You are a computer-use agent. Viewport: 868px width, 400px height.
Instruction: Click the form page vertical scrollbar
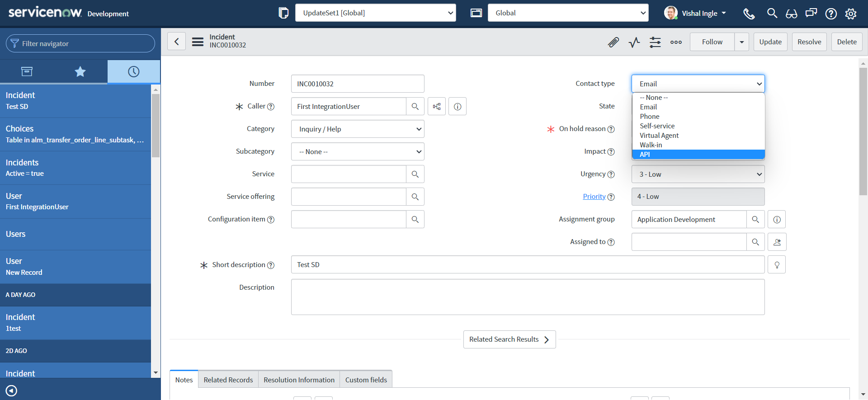863,131
